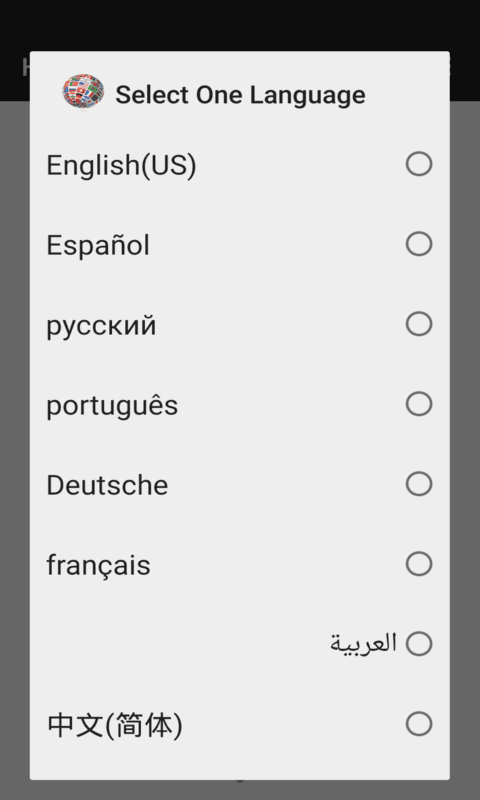Click the русский list entry text
Screen dimensions: 480x800
pos(101,327)
